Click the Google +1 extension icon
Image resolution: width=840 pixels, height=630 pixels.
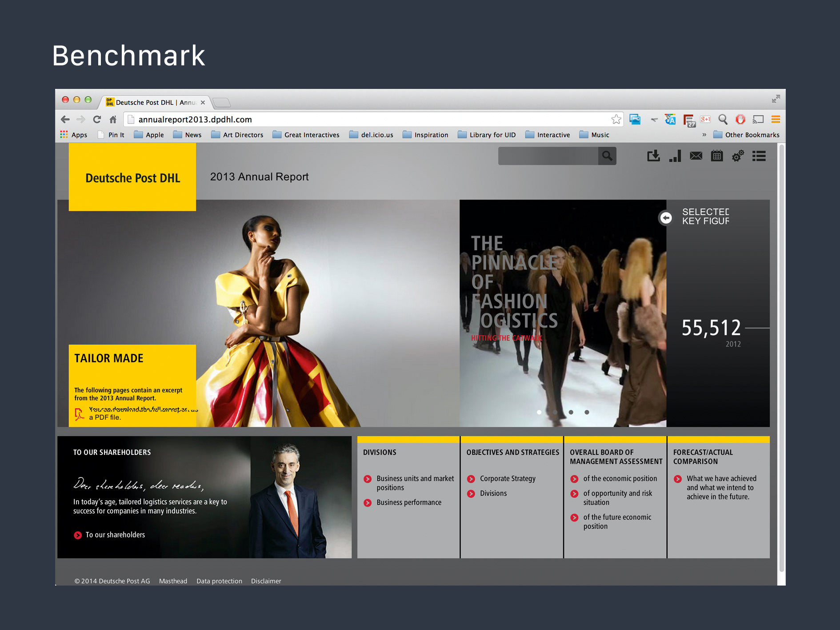705,119
